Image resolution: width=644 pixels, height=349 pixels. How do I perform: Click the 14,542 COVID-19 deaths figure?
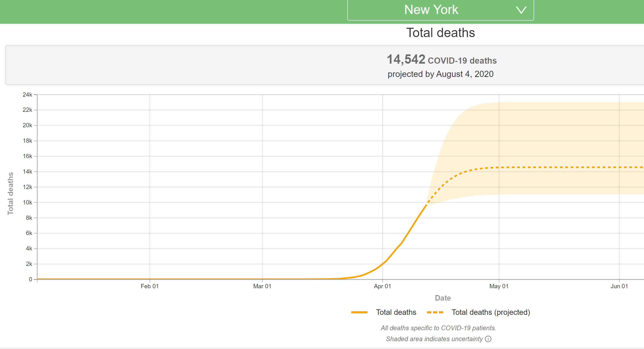click(442, 60)
